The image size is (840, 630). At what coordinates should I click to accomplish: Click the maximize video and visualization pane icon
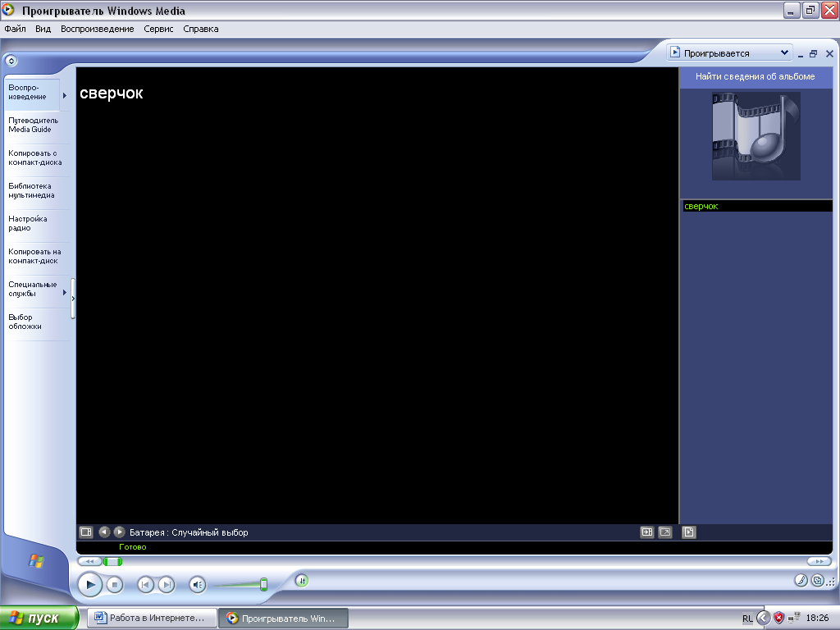point(647,532)
